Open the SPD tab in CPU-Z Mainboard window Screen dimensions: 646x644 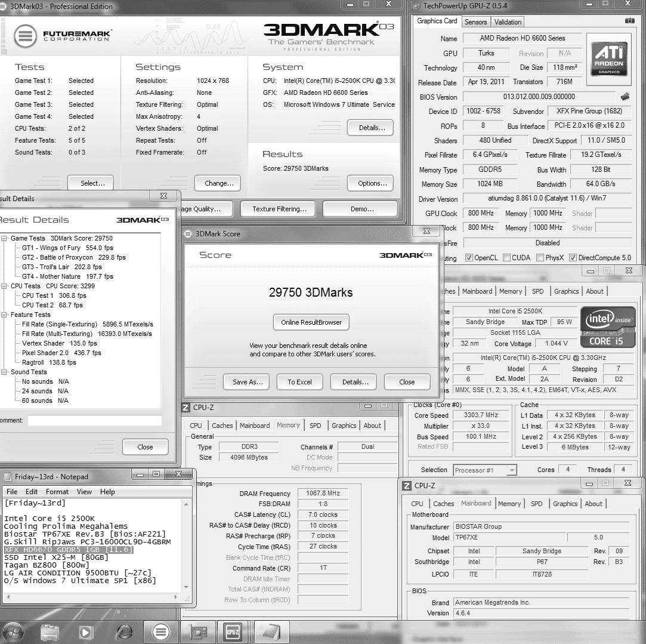coord(536,504)
